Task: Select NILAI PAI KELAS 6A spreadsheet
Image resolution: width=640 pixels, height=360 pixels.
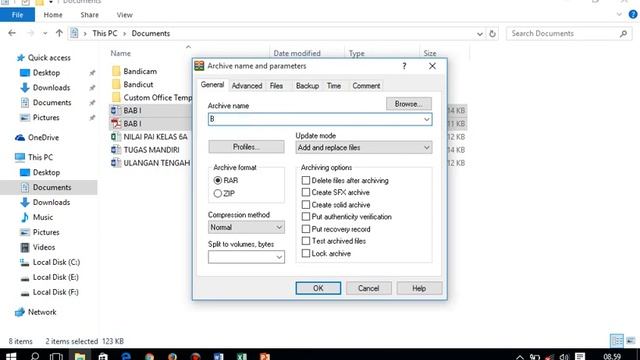Action: pyautogui.click(x=155, y=137)
